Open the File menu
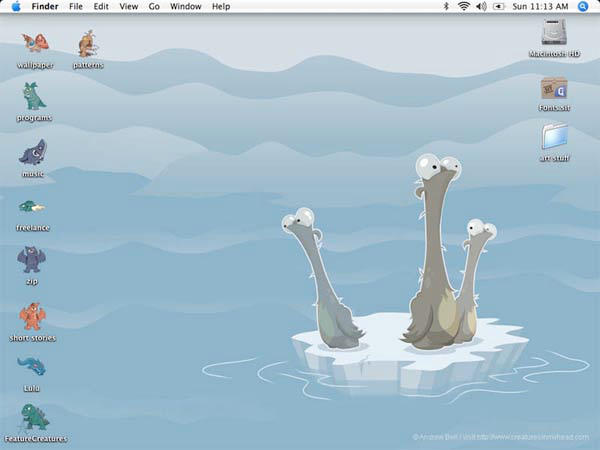The image size is (600, 450). point(76,7)
